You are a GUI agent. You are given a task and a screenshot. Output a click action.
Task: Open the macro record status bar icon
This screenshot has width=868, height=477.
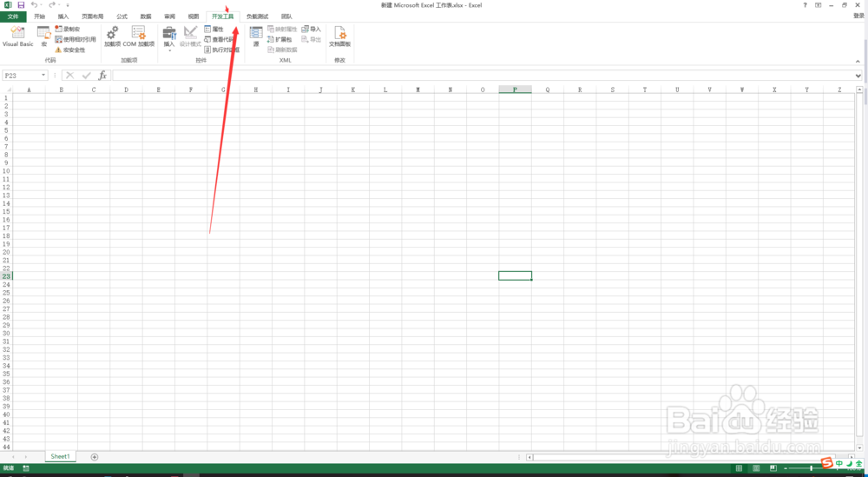(x=26, y=468)
